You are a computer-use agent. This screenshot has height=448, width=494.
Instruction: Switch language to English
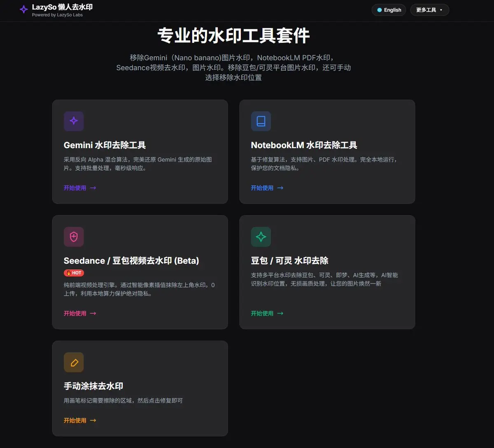(389, 10)
